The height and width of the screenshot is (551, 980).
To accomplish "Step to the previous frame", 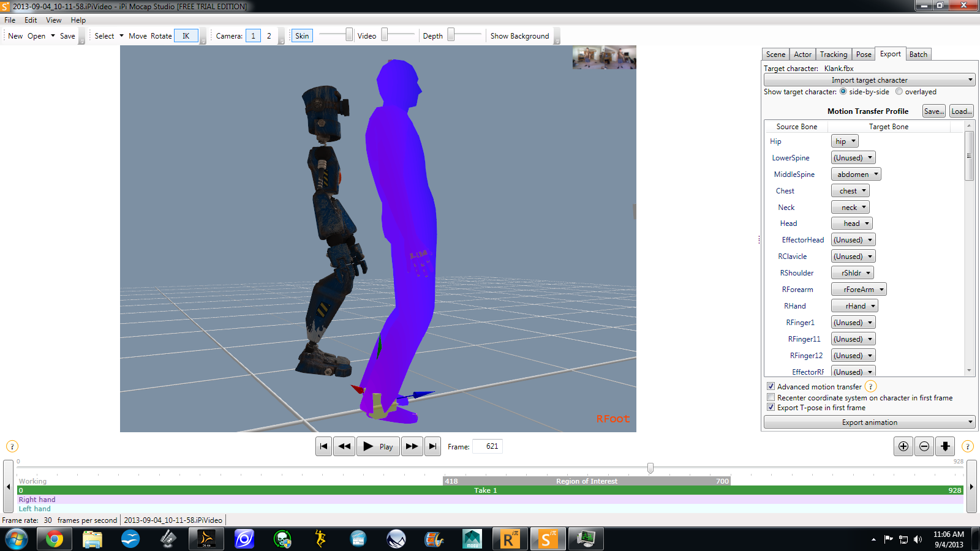I will [344, 446].
